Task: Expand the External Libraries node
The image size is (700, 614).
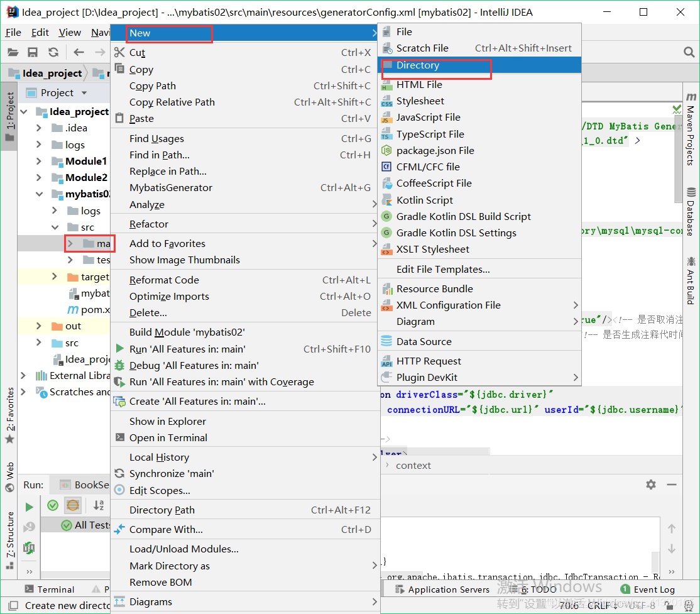Action: point(23,376)
